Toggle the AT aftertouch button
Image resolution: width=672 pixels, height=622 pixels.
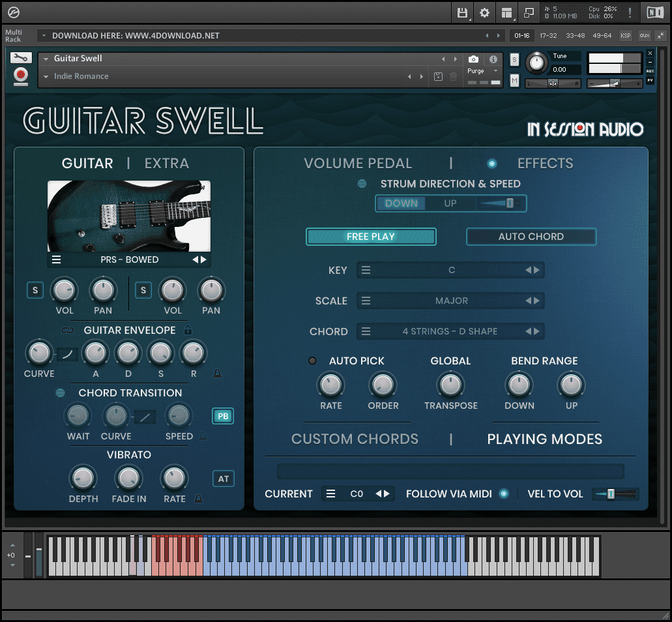pos(224,479)
